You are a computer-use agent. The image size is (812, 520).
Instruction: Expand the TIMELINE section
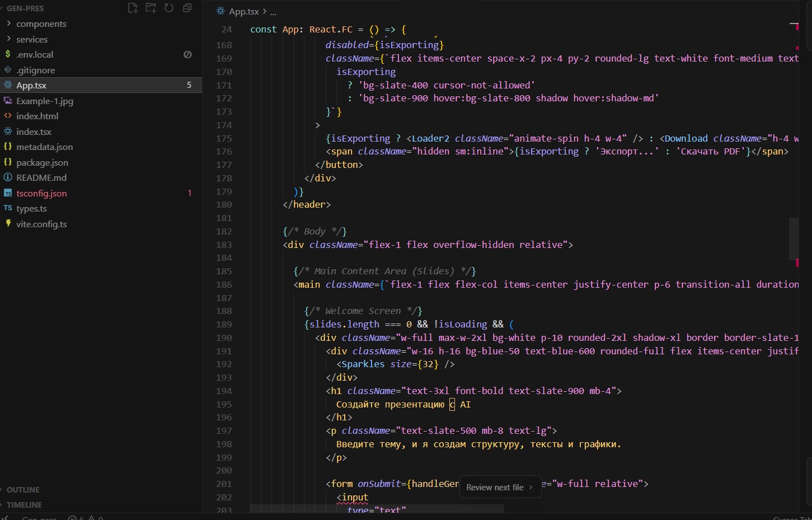tap(24, 505)
